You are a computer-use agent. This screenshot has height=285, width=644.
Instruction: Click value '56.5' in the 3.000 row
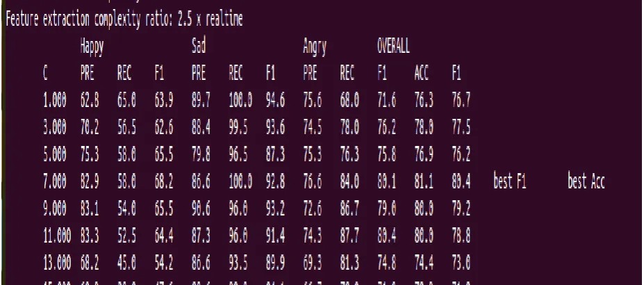point(126,127)
